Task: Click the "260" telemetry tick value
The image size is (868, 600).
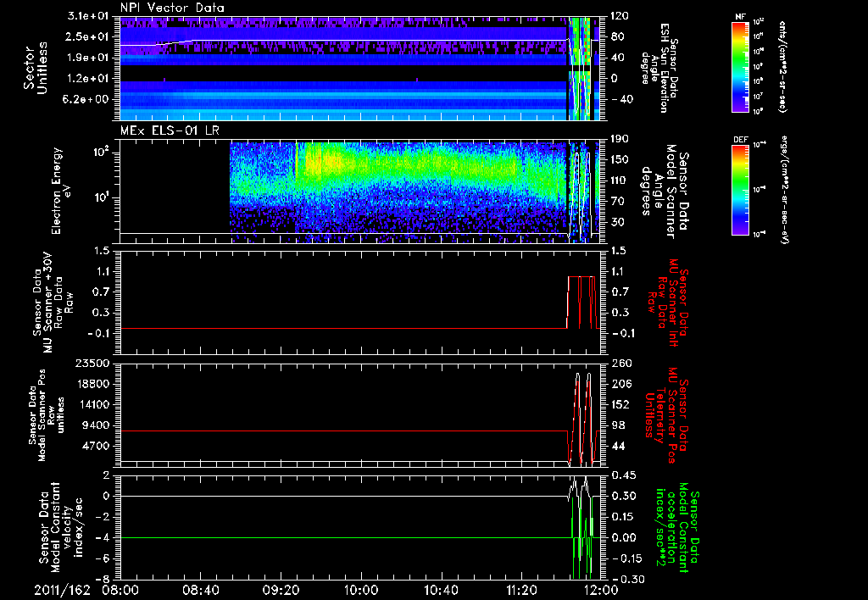Action: [620, 364]
